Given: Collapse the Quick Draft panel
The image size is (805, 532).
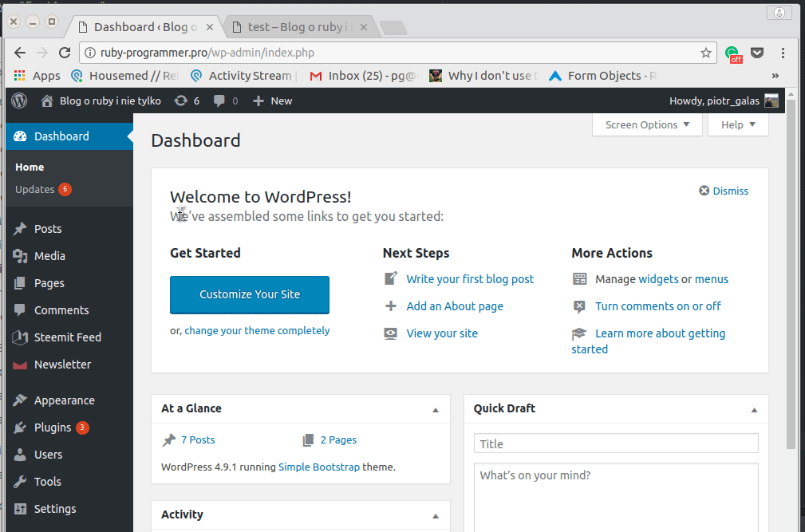Looking at the screenshot, I should pyautogui.click(x=754, y=409).
